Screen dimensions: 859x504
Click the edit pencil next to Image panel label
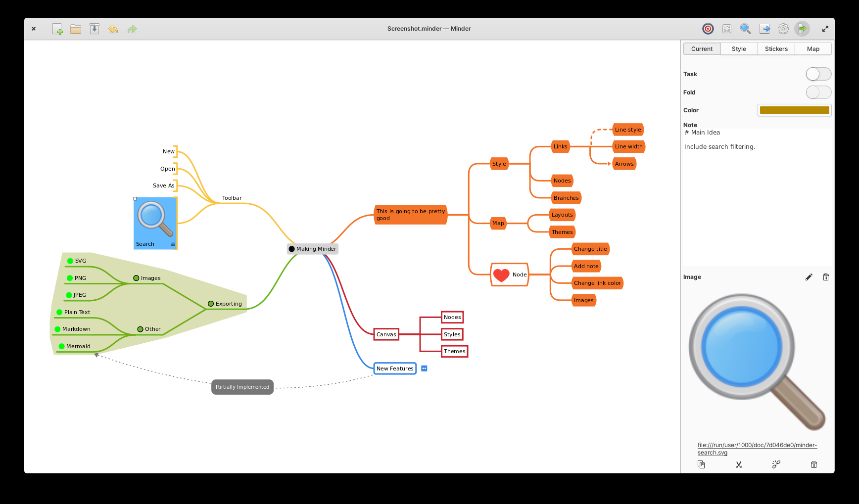click(809, 277)
